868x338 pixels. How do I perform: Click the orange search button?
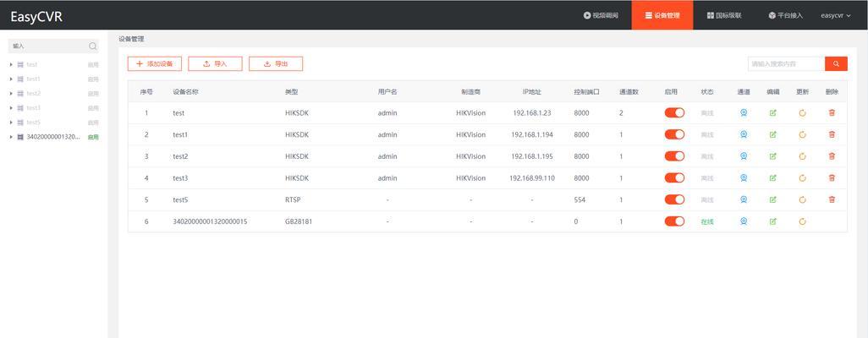click(x=836, y=64)
